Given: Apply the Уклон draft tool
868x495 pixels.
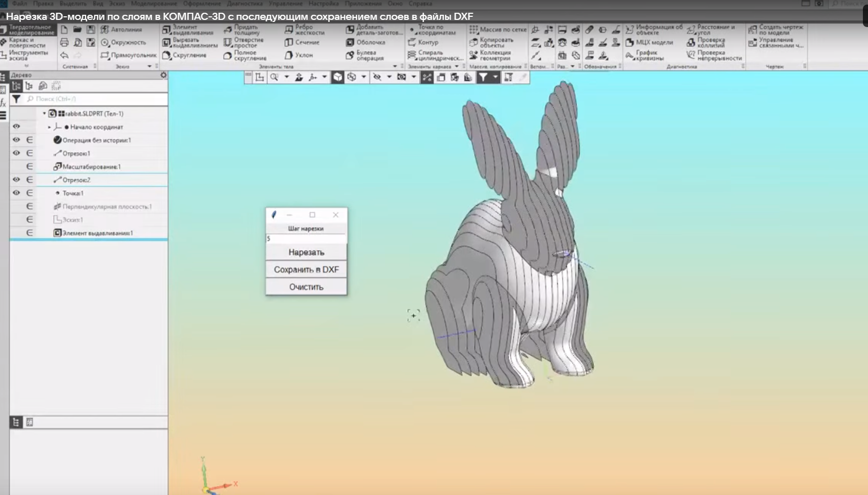Looking at the screenshot, I should pos(299,55).
